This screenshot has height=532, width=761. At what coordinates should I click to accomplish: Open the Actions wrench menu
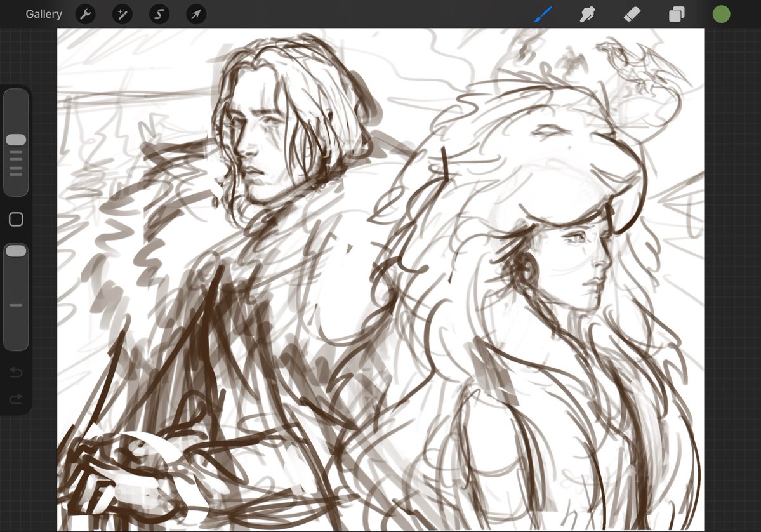point(86,14)
